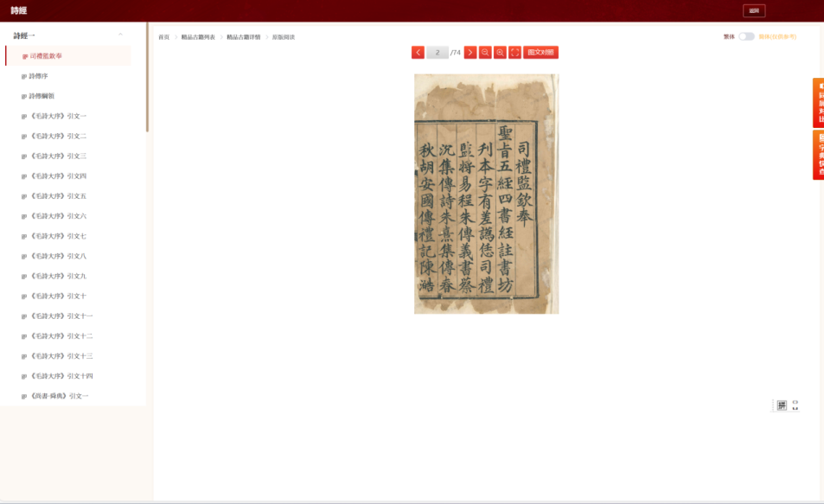Select the 司禮監欽奉 chapter
Image resolution: width=824 pixels, height=504 pixels.
(68, 55)
